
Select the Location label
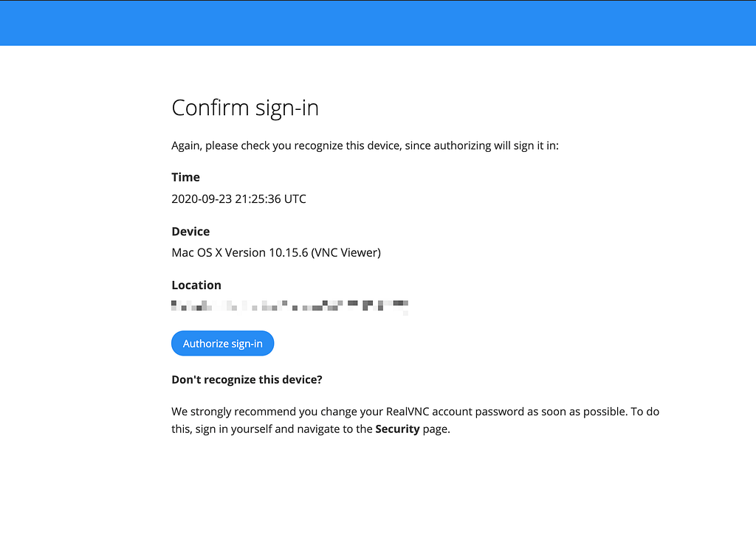point(196,285)
